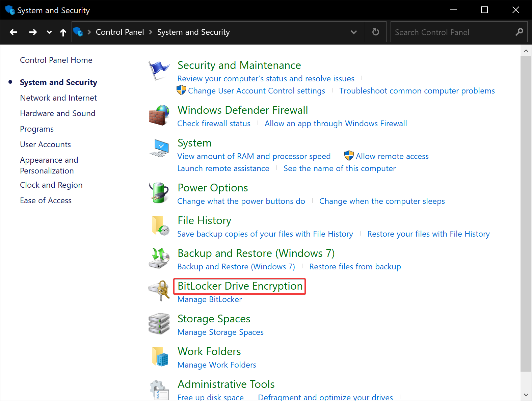
Task: Click Launch remote assistance link
Action: pos(223,168)
